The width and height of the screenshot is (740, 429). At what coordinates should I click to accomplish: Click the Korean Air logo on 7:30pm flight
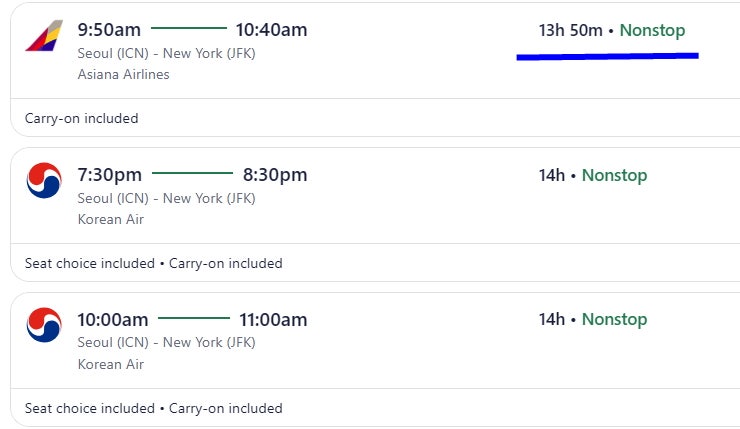click(44, 180)
